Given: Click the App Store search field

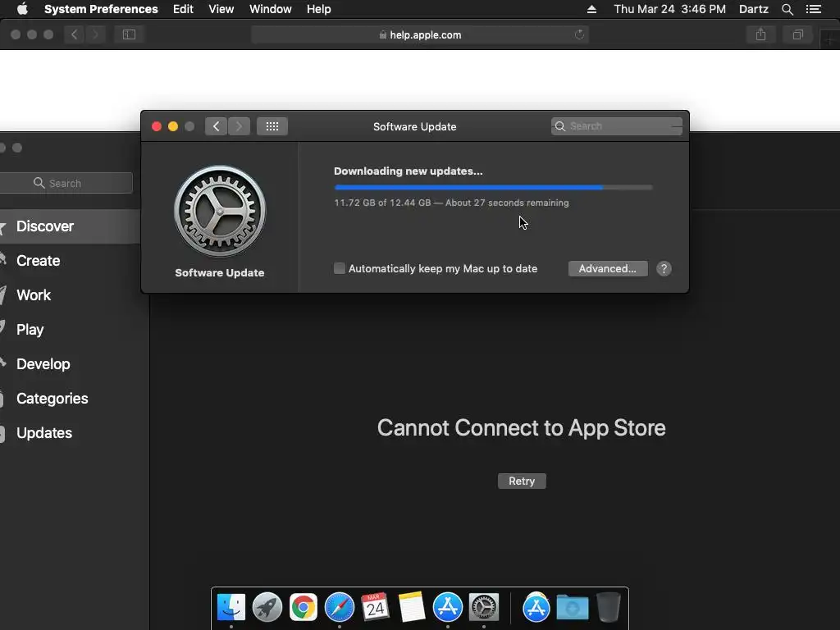Looking at the screenshot, I should (66, 183).
